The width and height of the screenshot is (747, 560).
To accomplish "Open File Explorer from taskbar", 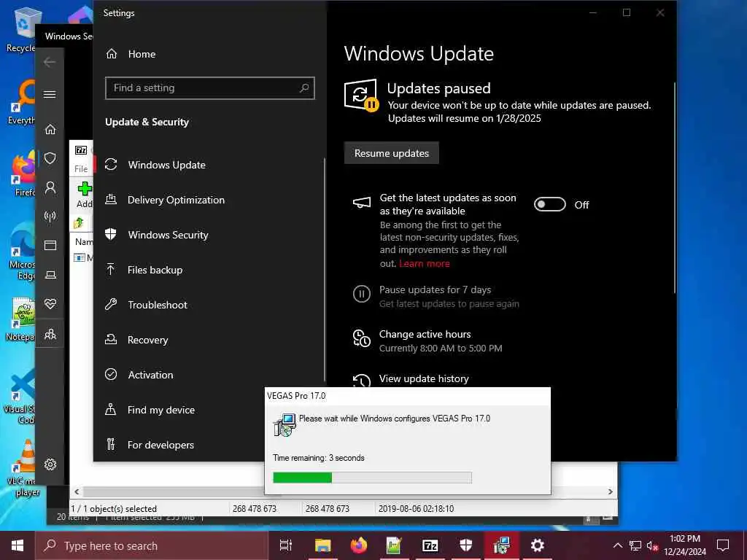I will 322,545.
